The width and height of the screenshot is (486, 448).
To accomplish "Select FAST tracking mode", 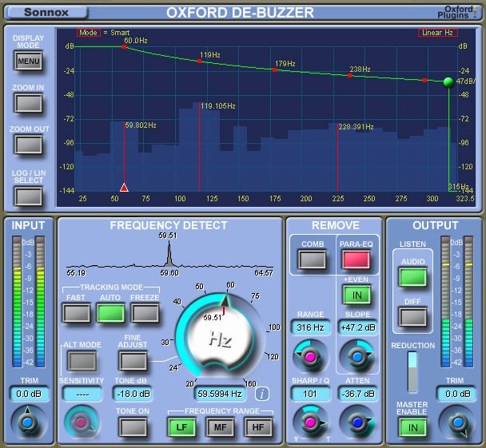I will point(77,312).
